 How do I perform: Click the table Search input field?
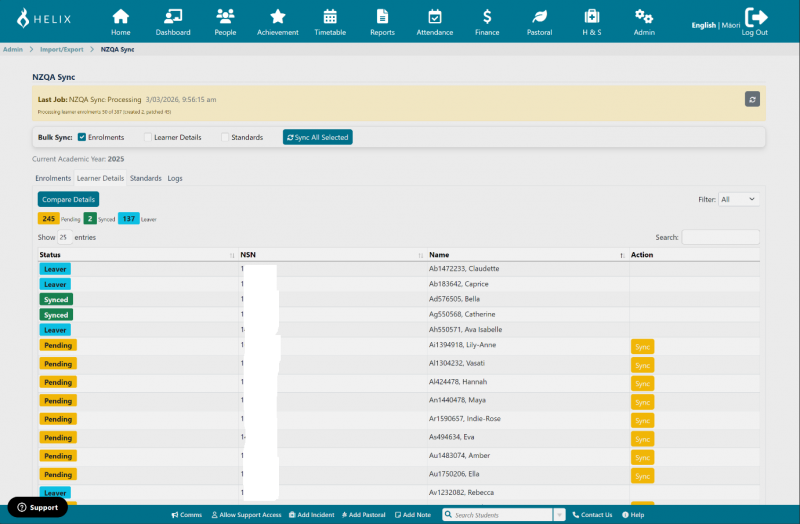click(x=720, y=238)
